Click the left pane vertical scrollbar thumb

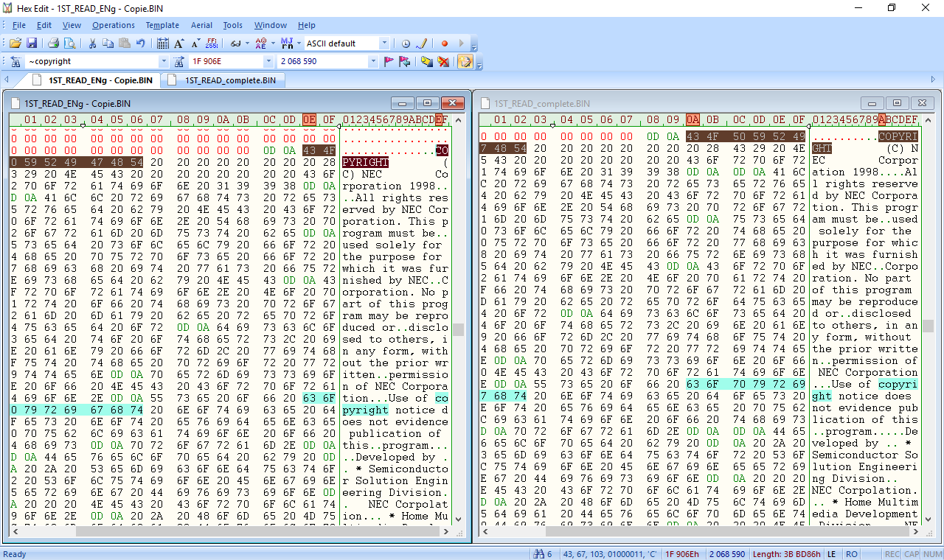click(x=459, y=329)
